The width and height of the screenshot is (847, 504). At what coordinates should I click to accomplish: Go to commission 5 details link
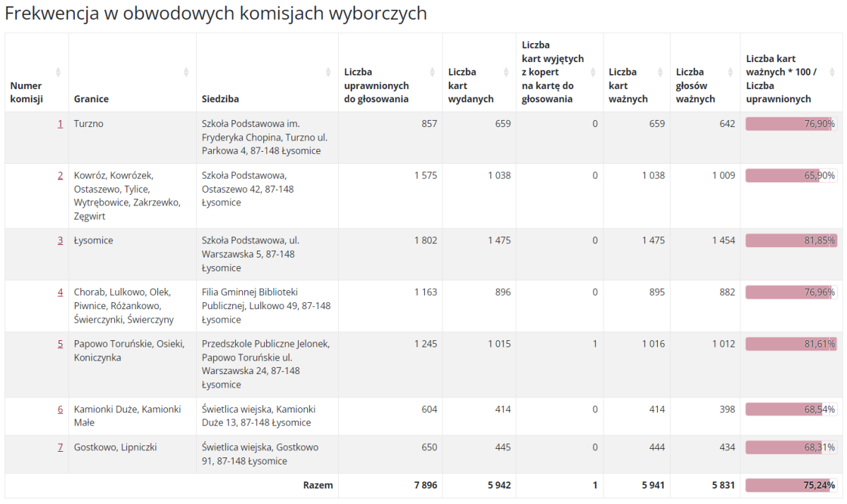click(x=60, y=344)
